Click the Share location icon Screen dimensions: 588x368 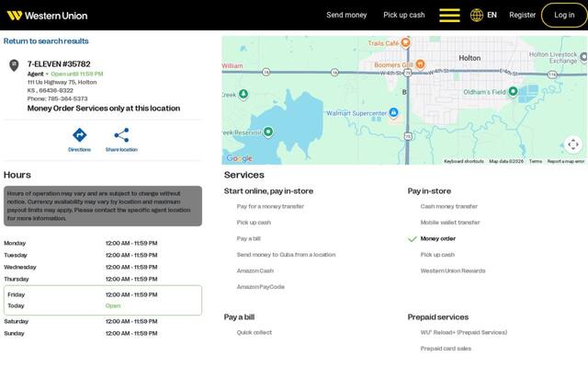[x=121, y=135]
